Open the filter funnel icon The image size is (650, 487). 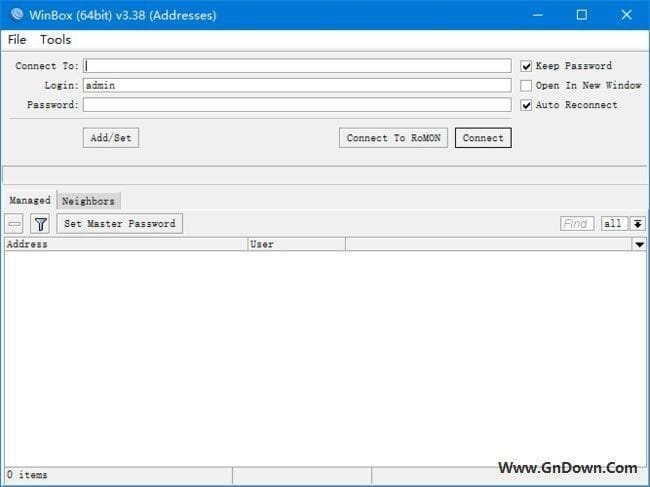(40, 224)
